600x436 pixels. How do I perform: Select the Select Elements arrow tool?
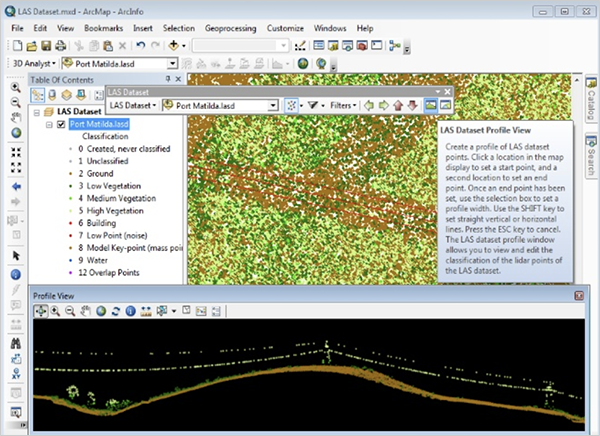(x=16, y=255)
